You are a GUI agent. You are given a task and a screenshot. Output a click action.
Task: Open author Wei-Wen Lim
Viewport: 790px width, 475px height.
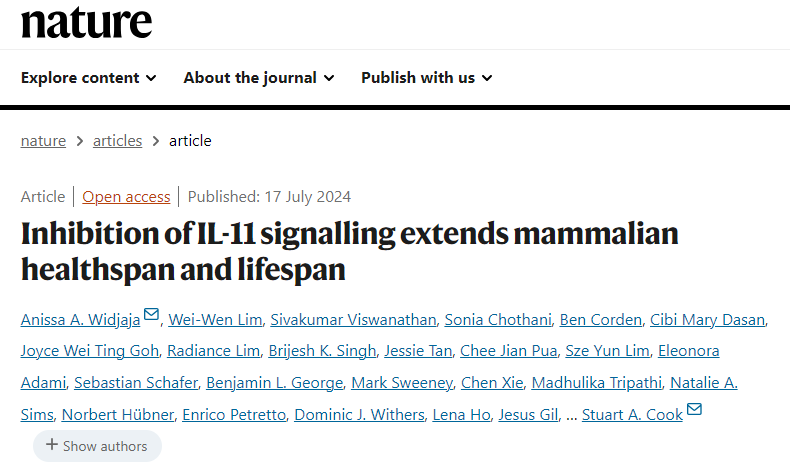tap(215, 320)
